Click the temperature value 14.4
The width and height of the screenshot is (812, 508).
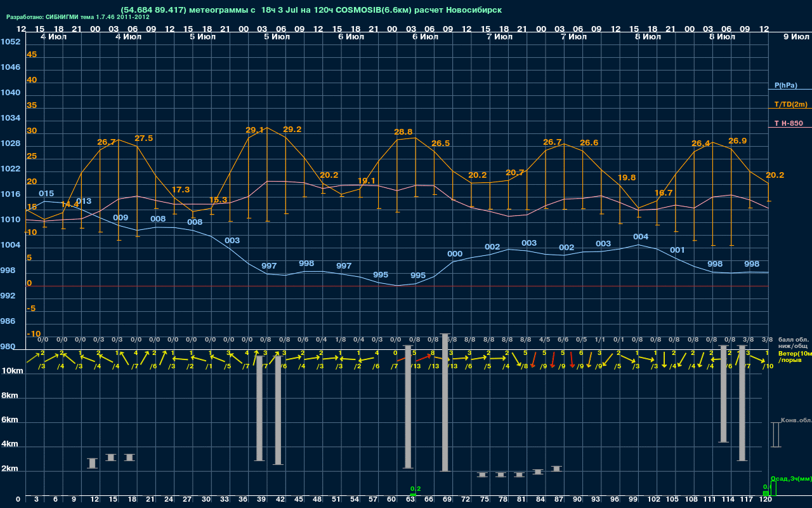(69, 204)
